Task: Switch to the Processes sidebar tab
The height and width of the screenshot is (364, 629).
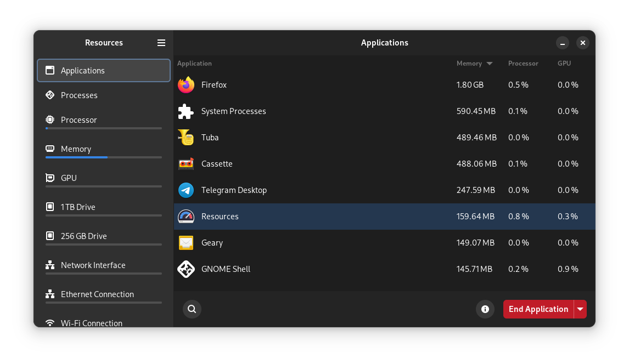Action: pos(104,95)
